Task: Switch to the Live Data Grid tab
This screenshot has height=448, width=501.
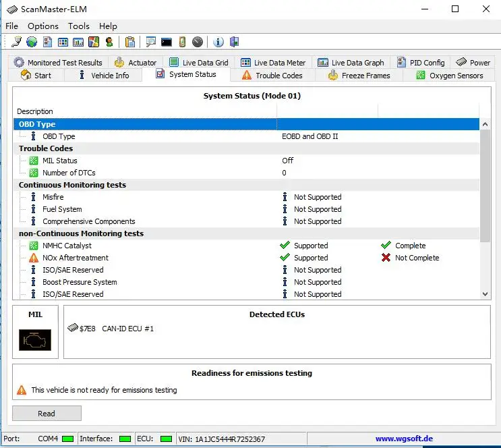Action: (199, 62)
